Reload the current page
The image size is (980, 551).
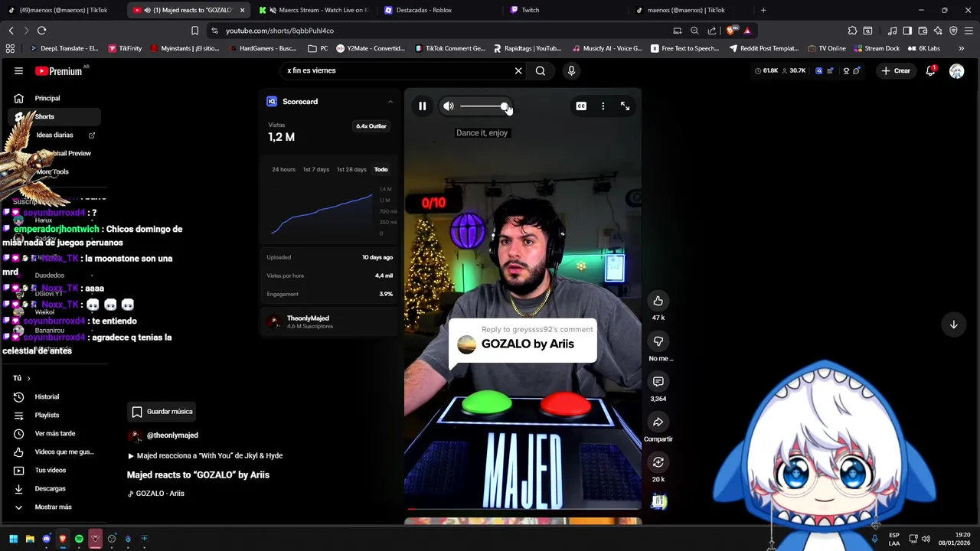pos(41,31)
